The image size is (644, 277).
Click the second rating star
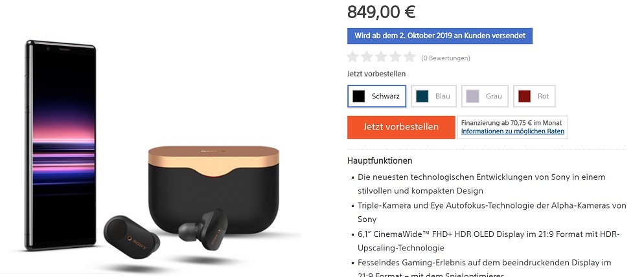point(367,57)
